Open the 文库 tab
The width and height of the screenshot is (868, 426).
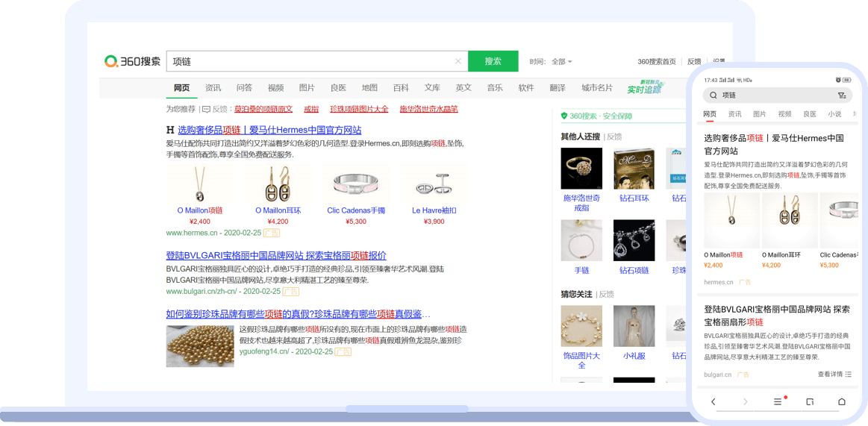point(432,87)
